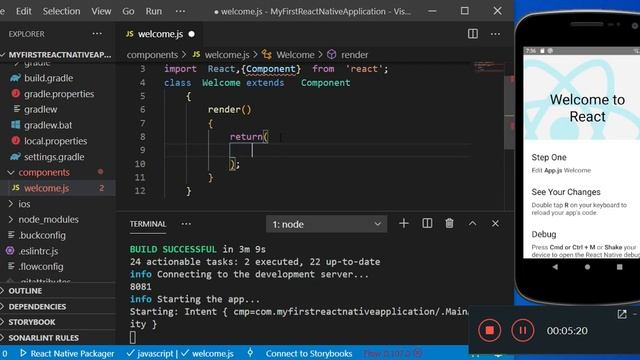Click the terminal input cursor

click(133, 337)
